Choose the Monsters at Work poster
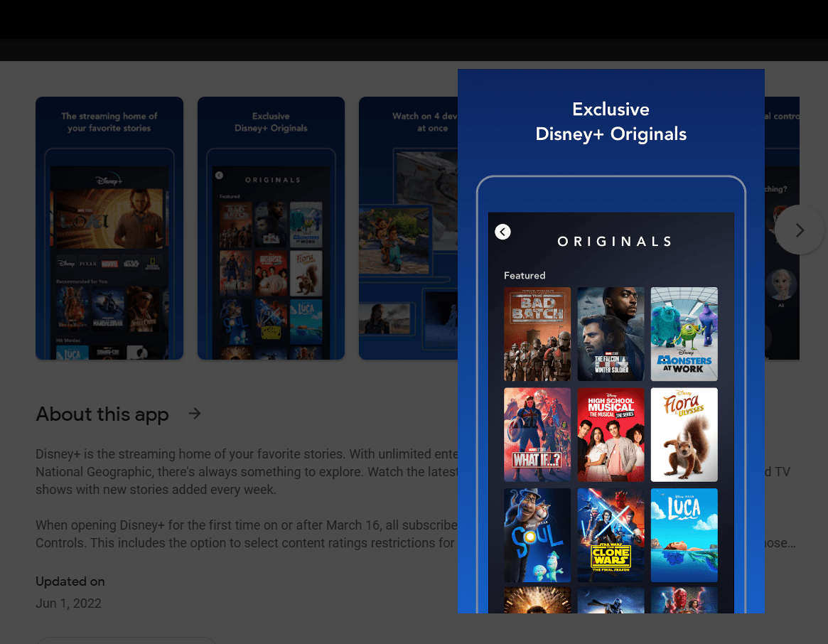Image resolution: width=828 pixels, height=644 pixels. [684, 334]
